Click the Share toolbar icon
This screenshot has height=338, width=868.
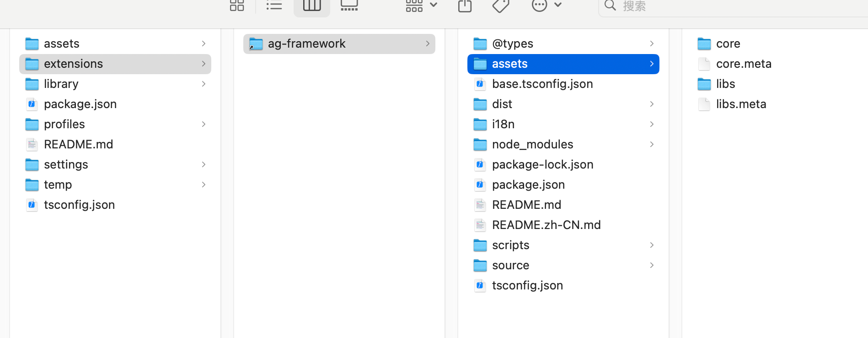coord(465,5)
